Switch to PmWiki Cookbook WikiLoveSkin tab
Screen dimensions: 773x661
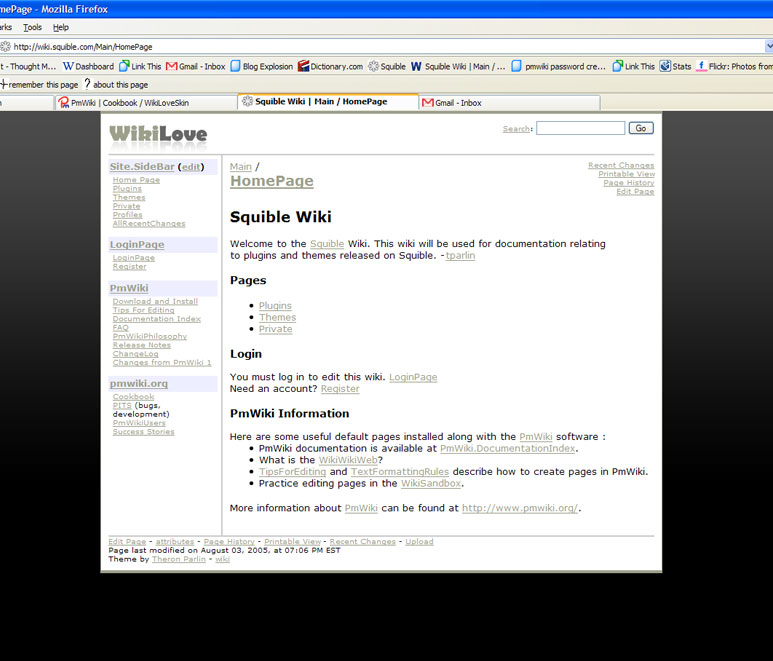click(146, 103)
